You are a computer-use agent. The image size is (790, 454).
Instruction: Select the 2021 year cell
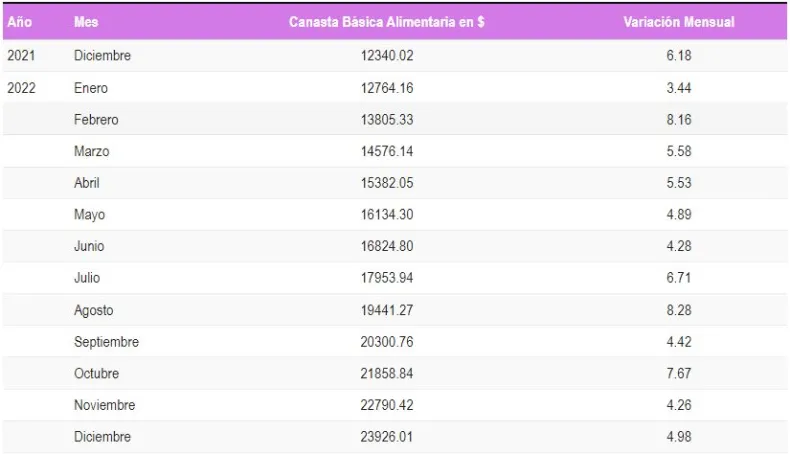point(21,56)
